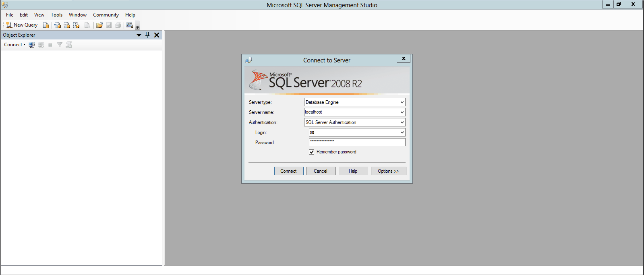Expand the Server type dropdown

click(x=402, y=102)
